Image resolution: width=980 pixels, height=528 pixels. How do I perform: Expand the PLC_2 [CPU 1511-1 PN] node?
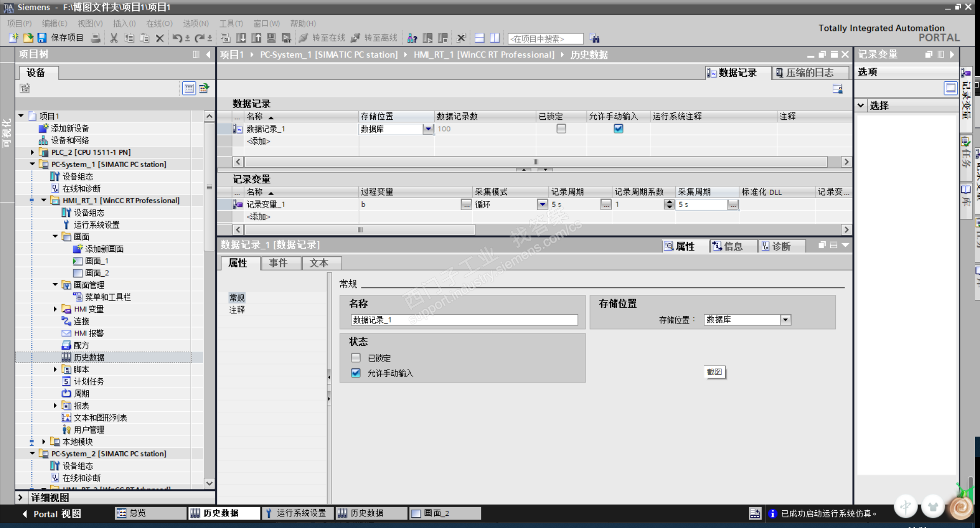click(32, 152)
